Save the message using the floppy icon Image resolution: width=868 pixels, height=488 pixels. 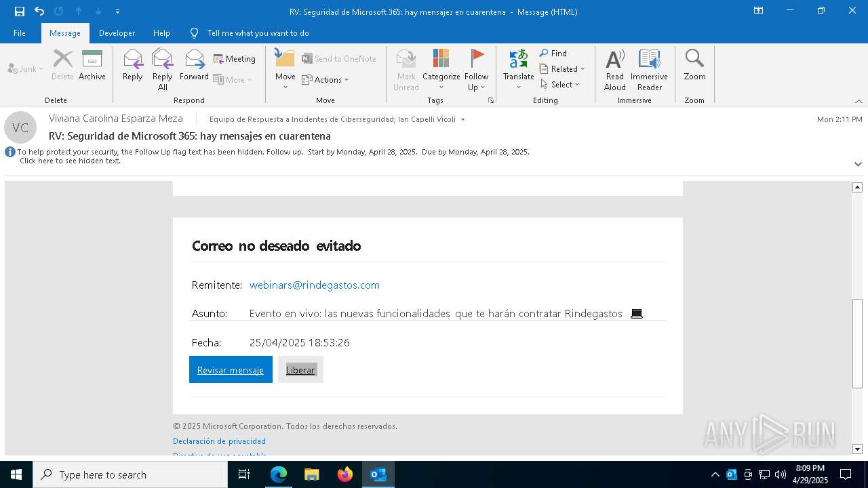(x=20, y=12)
